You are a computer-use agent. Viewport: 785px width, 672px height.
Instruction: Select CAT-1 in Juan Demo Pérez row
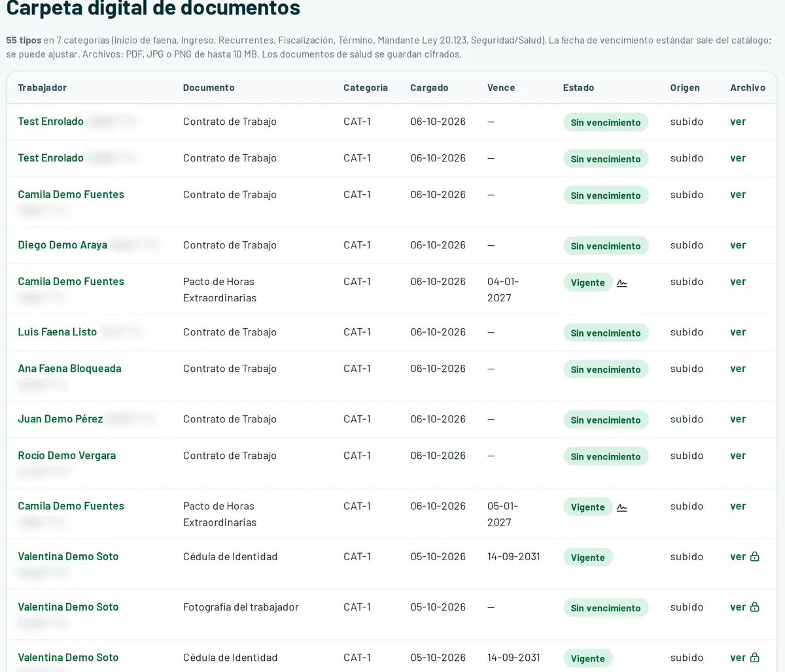click(x=357, y=419)
